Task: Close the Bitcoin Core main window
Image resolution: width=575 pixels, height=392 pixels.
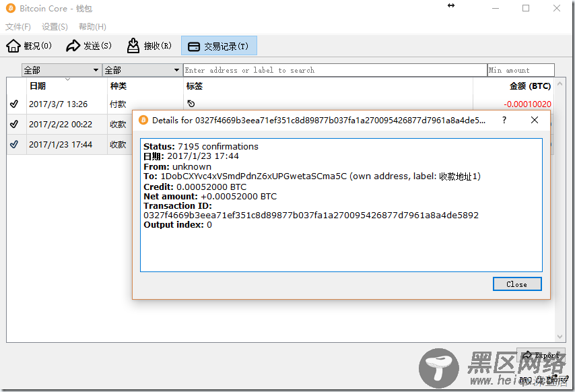Action: click(x=557, y=8)
